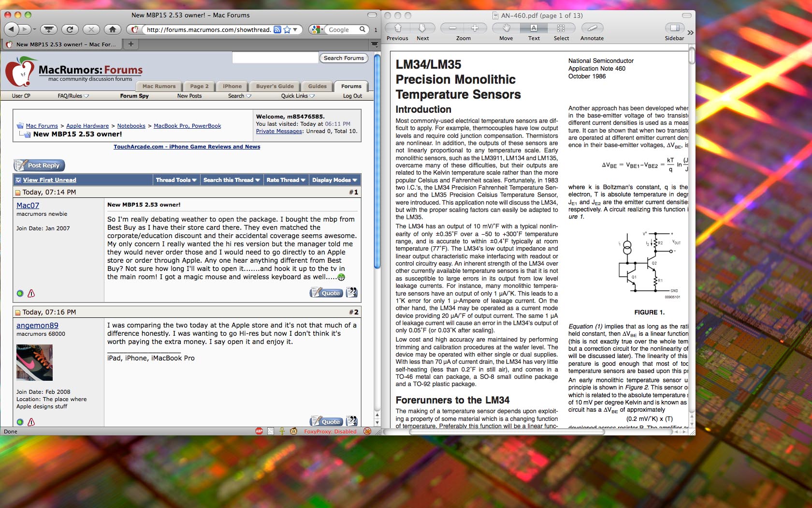Go to Previous page in PDF viewer

[398, 28]
